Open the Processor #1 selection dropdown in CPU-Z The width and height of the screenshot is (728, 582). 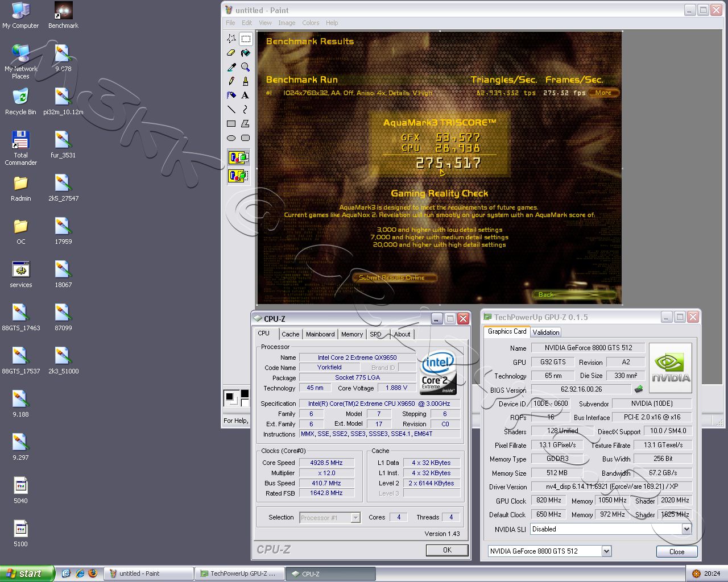[355, 517]
